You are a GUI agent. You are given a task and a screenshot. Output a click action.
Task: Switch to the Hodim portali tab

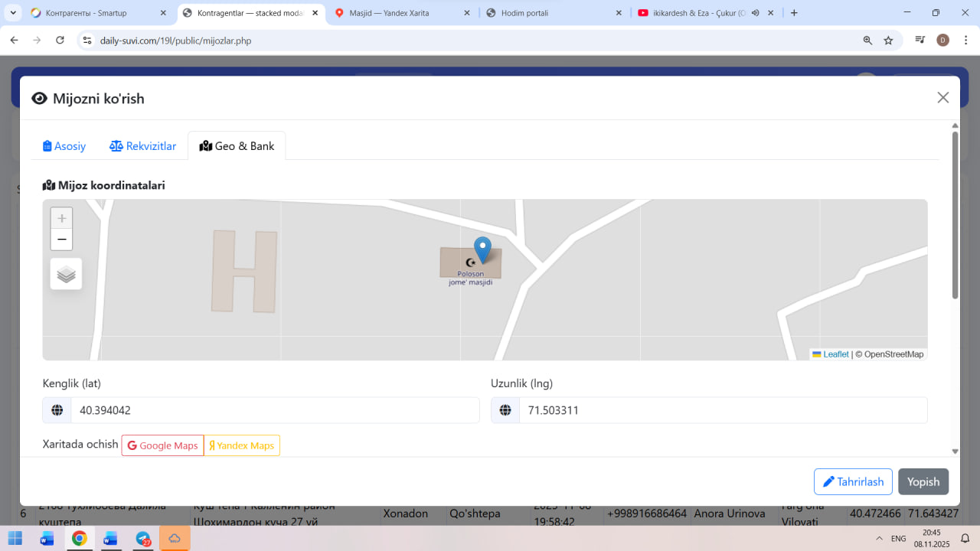(555, 13)
